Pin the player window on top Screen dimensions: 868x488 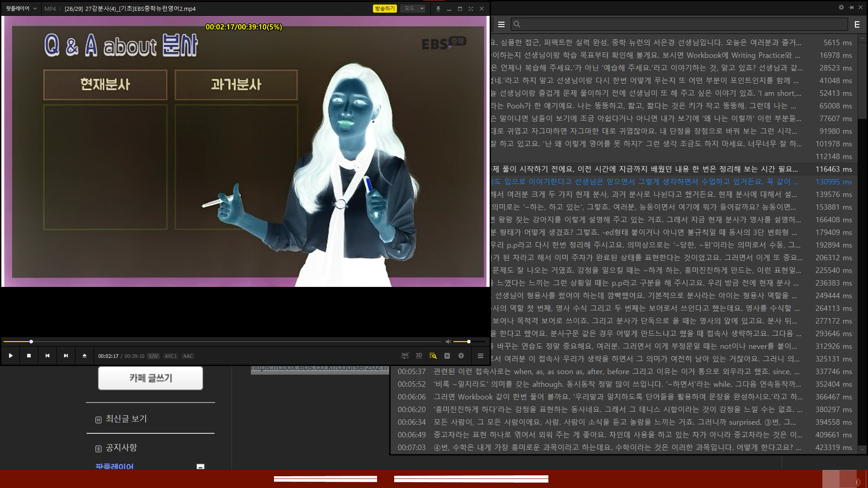click(438, 9)
